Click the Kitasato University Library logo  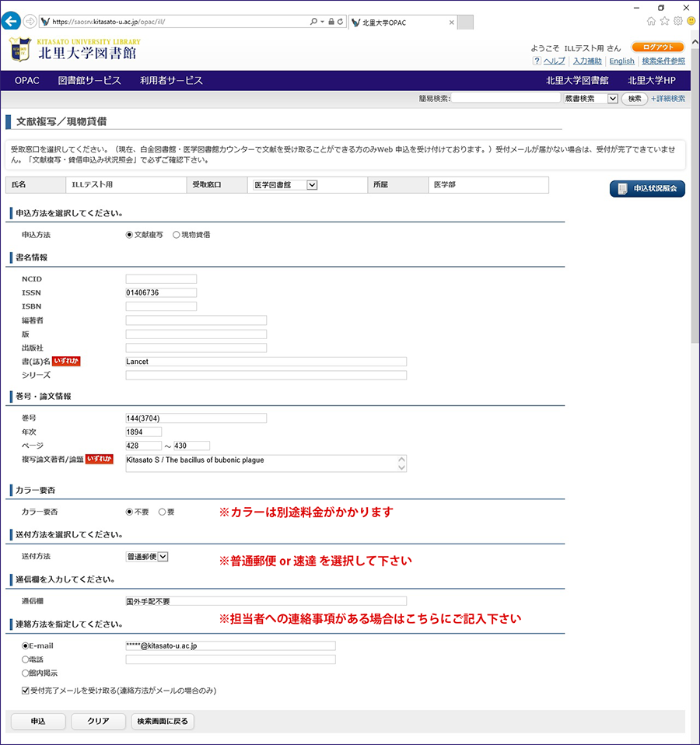(x=75, y=51)
